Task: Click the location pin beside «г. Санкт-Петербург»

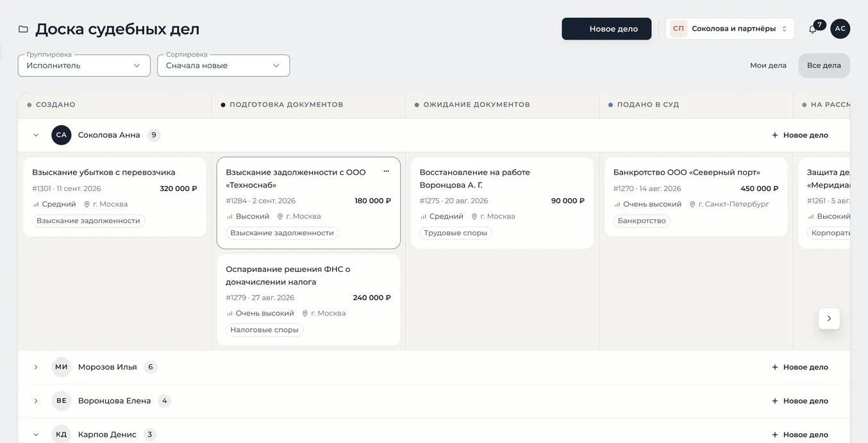Action: [x=692, y=205]
